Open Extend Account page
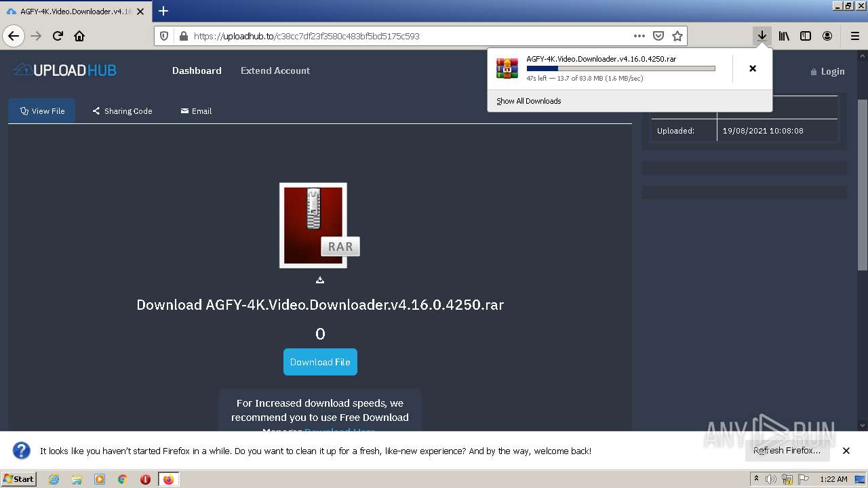This screenshot has width=868, height=488. tap(275, 70)
